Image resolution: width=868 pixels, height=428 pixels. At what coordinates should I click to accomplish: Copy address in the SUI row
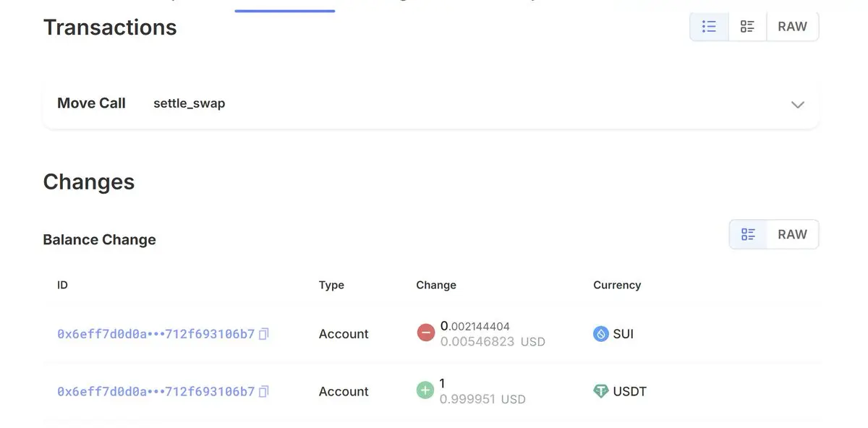(264, 334)
